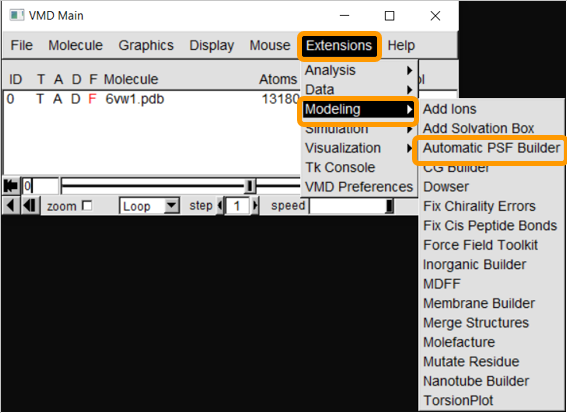Image resolution: width=567 pixels, height=413 pixels.
Task: Increase the step value arrow
Action: pos(255,206)
